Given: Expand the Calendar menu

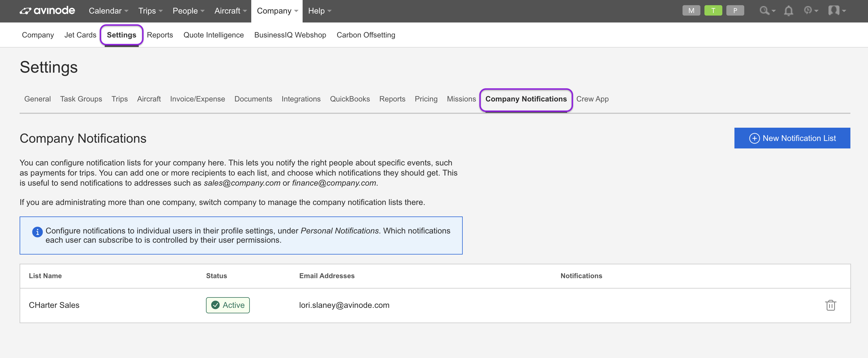Looking at the screenshot, I should click(108, 11).
